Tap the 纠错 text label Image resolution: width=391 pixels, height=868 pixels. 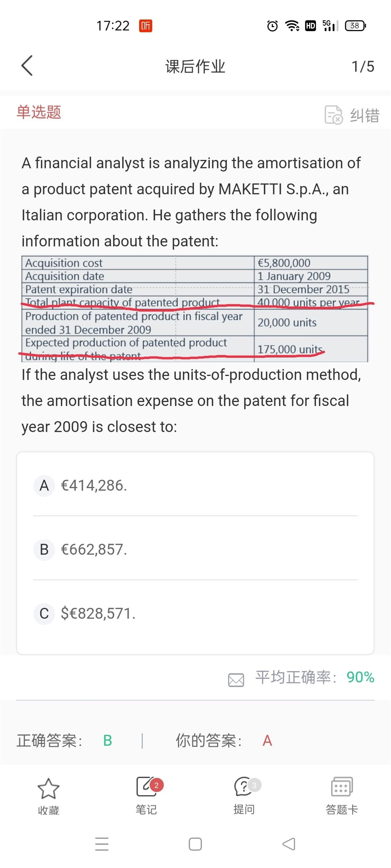coord(365,115)
